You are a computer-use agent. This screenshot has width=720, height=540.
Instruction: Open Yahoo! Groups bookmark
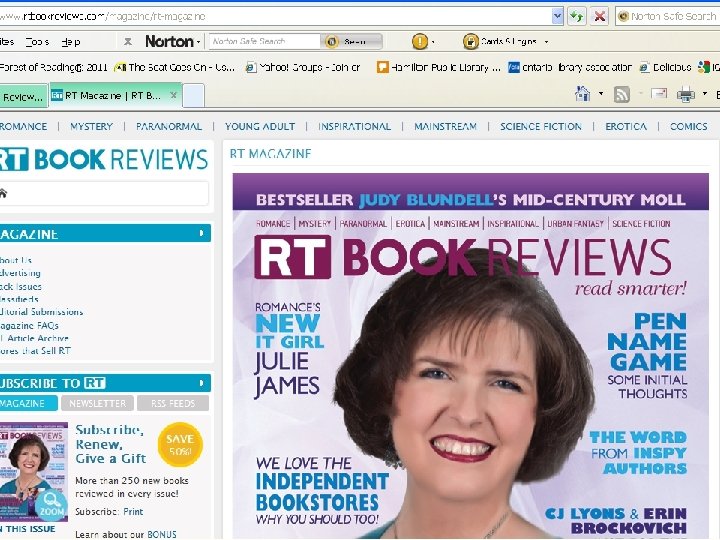(303, 68)
